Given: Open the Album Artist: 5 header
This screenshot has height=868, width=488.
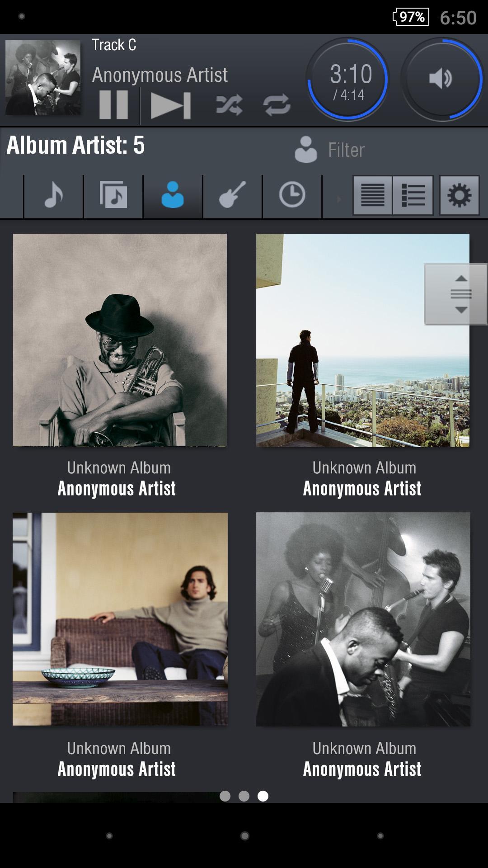Looking at the screenshot, I should point(76,146).
